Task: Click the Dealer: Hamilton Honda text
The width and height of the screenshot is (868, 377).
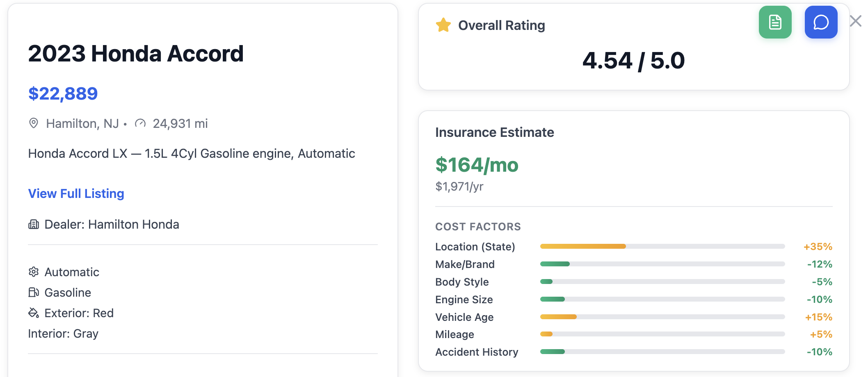Action: [x=112, y=224]
